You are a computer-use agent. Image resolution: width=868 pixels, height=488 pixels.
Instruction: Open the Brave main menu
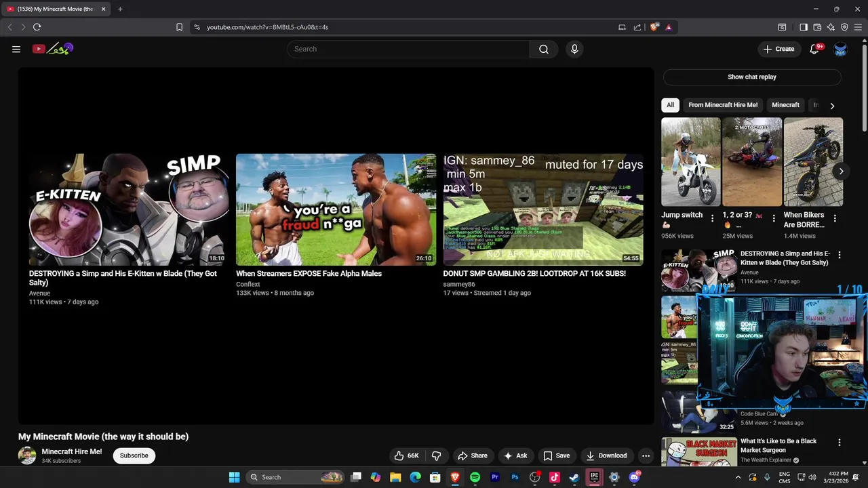pyautogui.click(x=858, y=27)
